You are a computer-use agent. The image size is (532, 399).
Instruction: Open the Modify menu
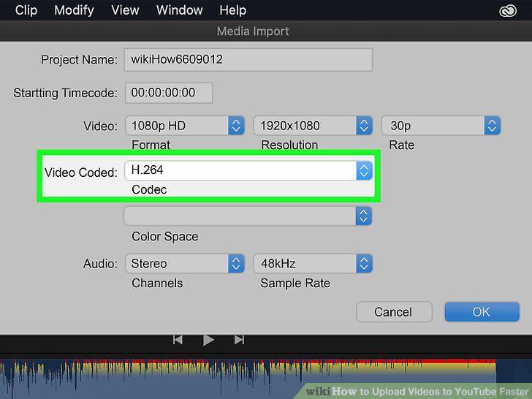click(x=74, y=10)
